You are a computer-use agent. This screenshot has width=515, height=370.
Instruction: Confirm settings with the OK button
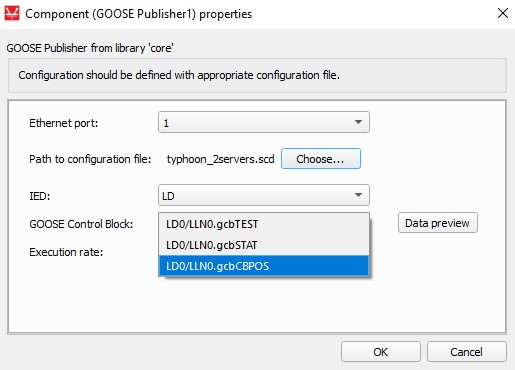point(381,352)
